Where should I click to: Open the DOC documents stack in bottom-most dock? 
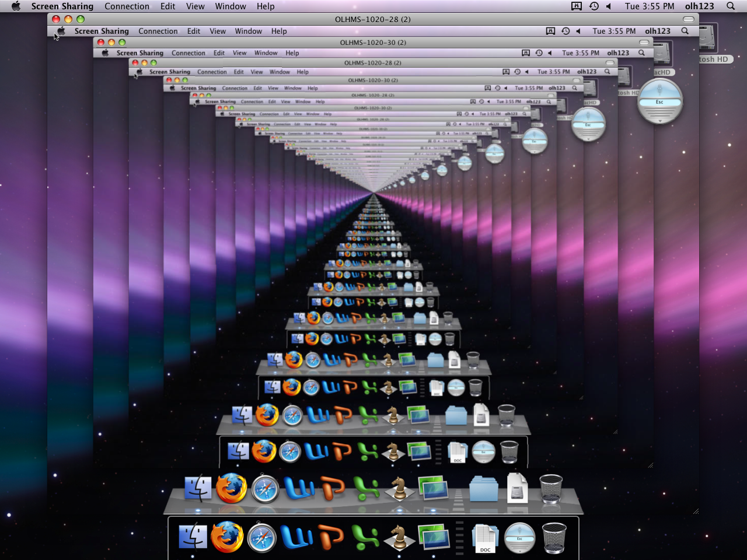pyautogui.click(x=485, y=538)
